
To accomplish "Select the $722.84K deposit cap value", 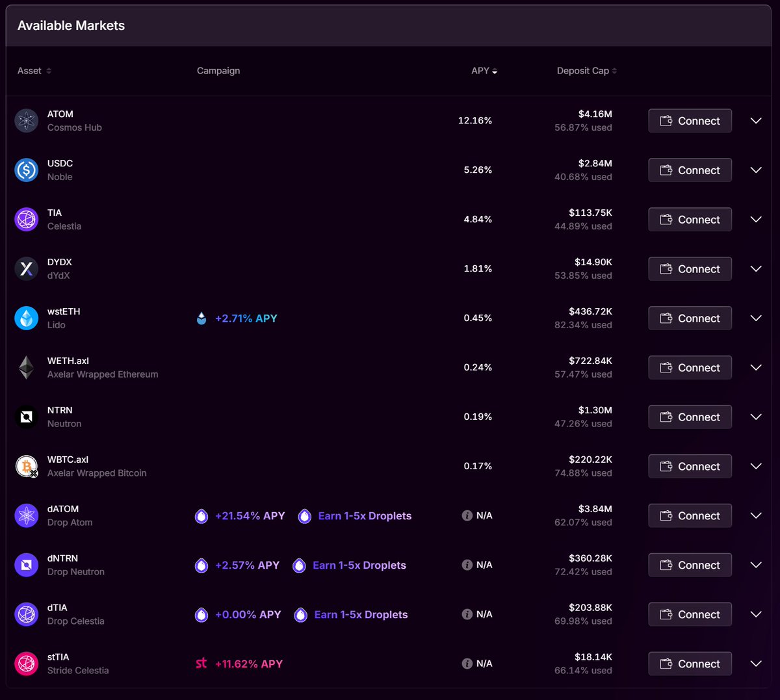I will click(x=591, y=361).
